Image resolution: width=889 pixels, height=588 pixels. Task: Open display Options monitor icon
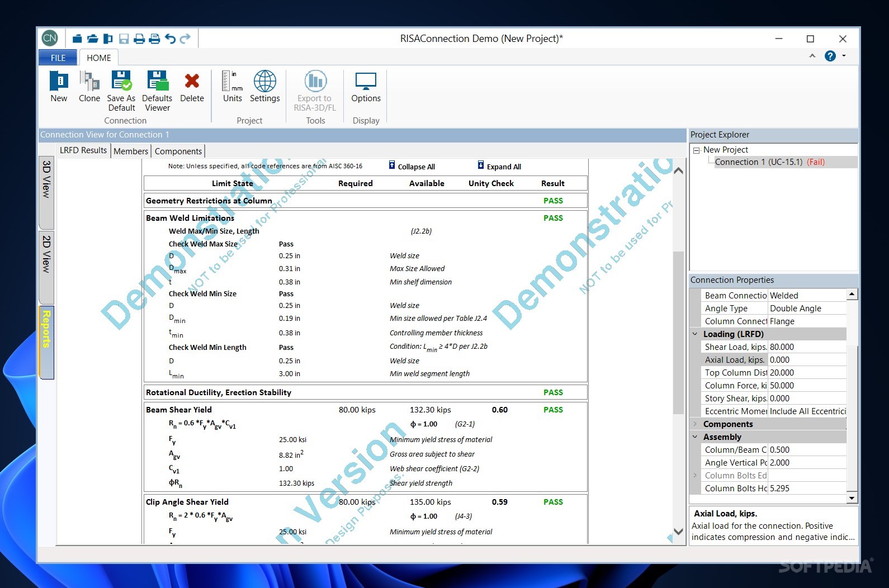click(x=366, y=87)
